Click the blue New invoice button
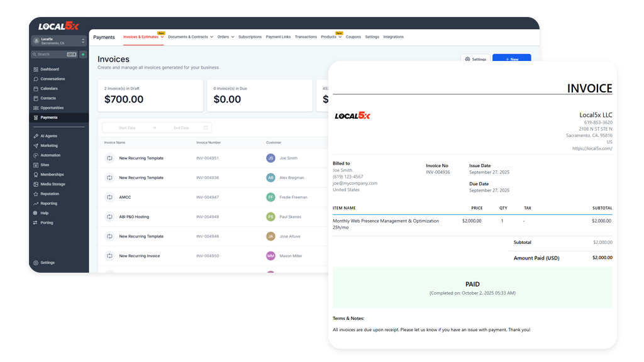This screenshot has height=362, width=644. [511, 59]
